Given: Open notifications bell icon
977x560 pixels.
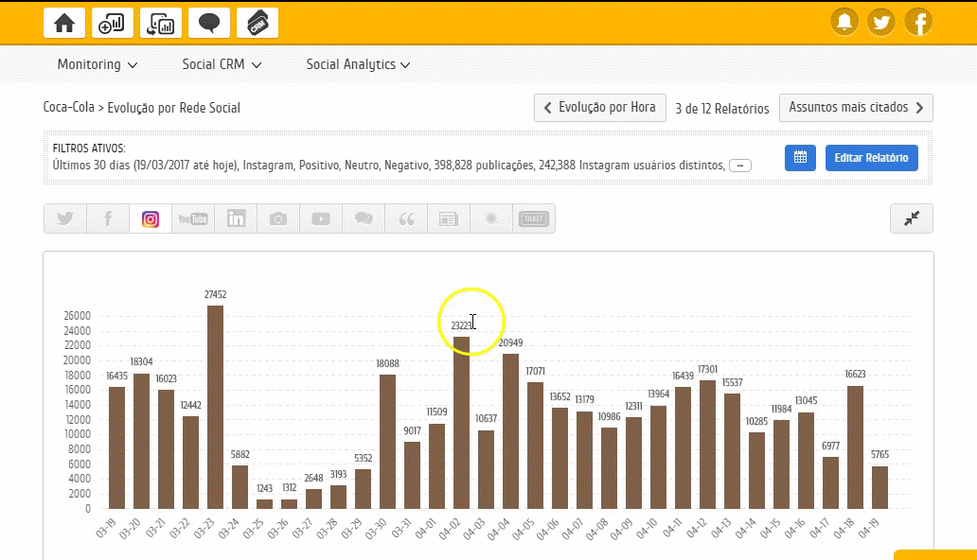Looking at the screenshot, I should click(844, 22).
